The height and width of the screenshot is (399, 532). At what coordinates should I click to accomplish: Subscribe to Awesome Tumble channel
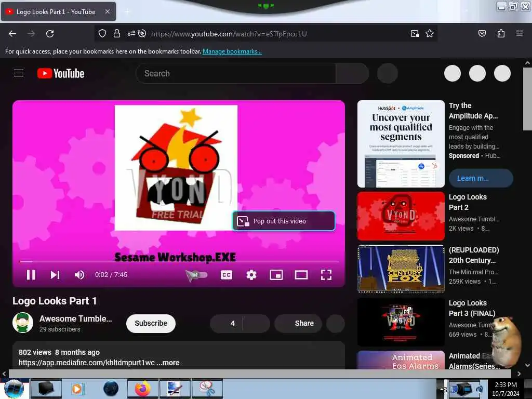pyautogui.click(x=151, y=323)
